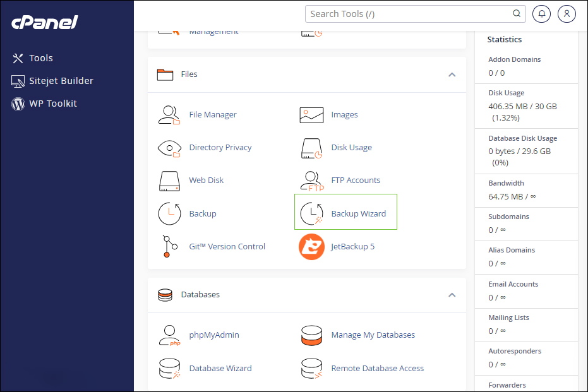Screen dimensions: 588x392
Task: Open the Web Disk link
Action: [207, 181]
